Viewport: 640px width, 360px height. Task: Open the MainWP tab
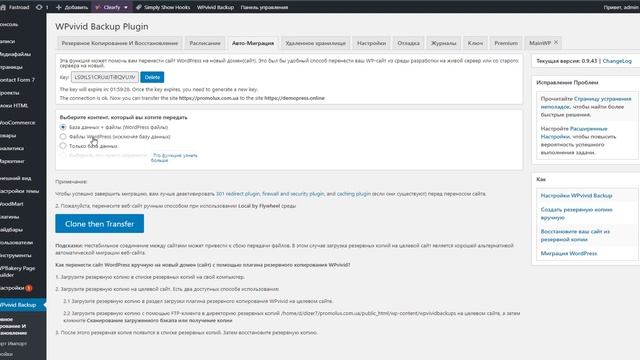(x=540, y=43)
